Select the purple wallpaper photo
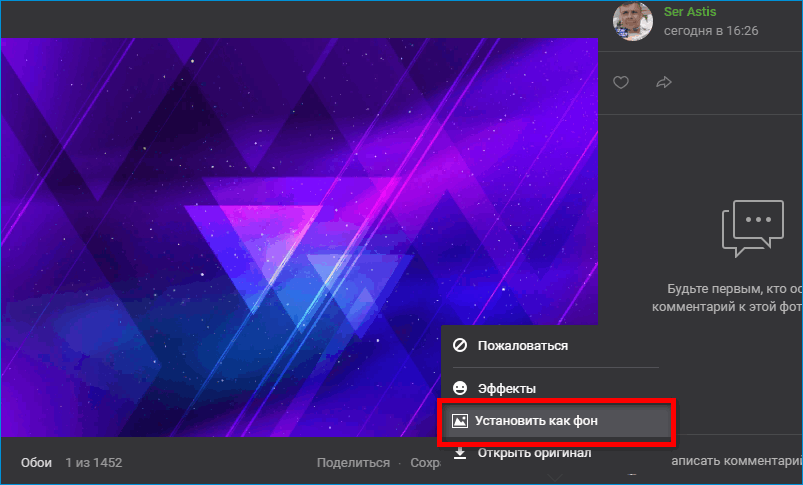This screenshot has width=803, height=485. 299,237
